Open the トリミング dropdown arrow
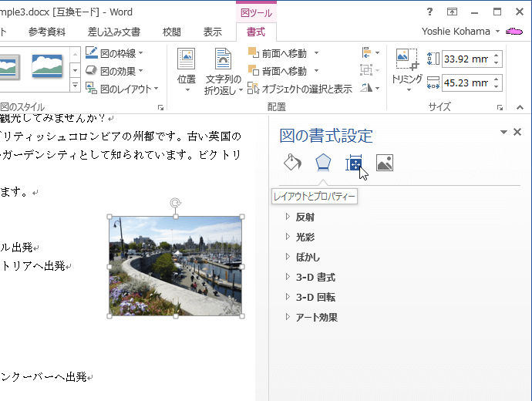532x401 pixels. click(409, 90)
